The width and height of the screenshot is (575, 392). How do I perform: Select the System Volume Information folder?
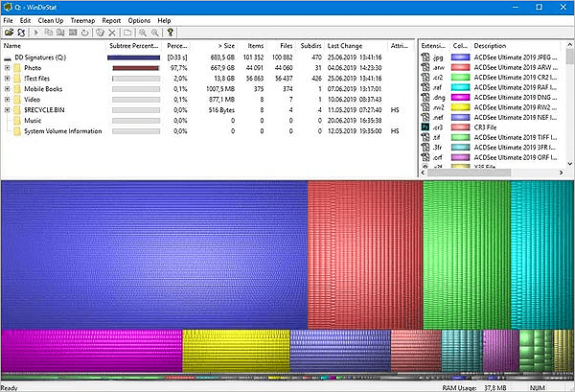(63, 131)
